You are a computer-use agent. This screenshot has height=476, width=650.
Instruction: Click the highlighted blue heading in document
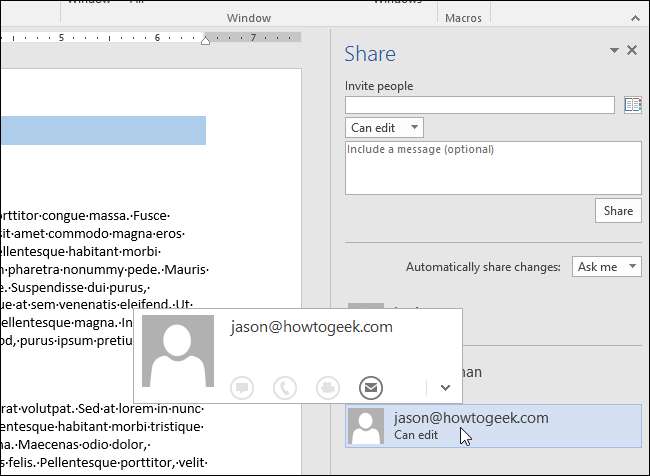pyautogui.click(x=102, y=131)
